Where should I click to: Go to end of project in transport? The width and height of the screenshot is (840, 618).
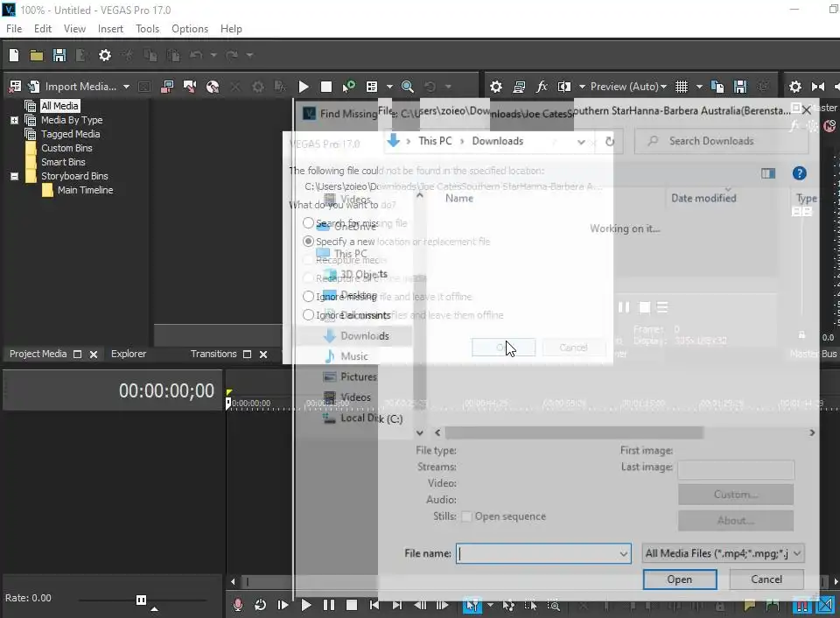[397, 605]
